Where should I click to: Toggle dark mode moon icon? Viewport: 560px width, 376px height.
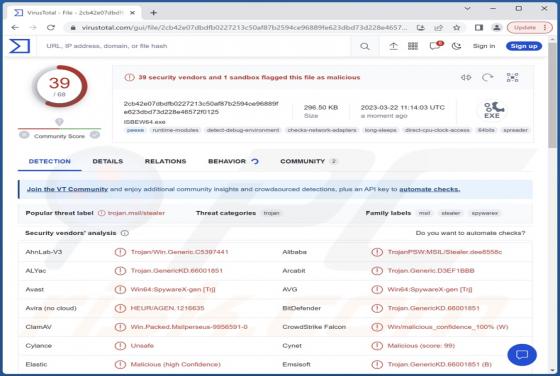coord(456,46)
